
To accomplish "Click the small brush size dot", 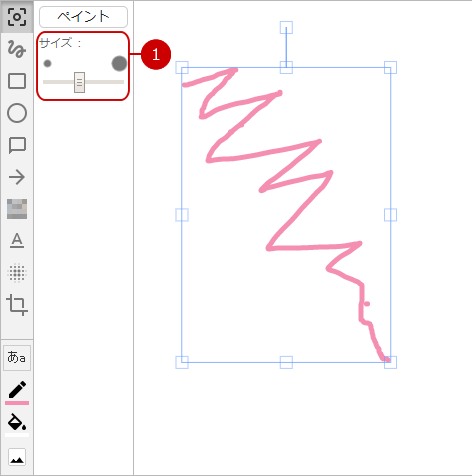I will pyautogui.click(x=47, y=63).
